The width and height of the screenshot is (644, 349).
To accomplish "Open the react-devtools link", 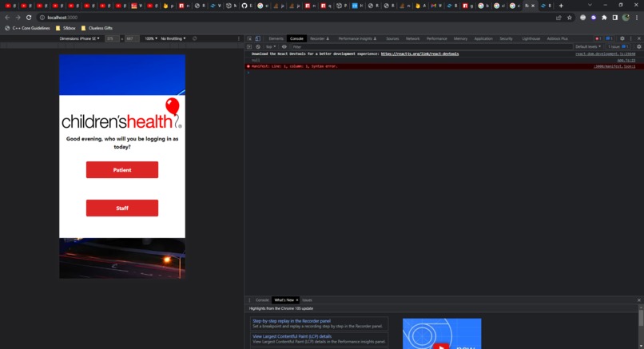I will pos(419,54).
